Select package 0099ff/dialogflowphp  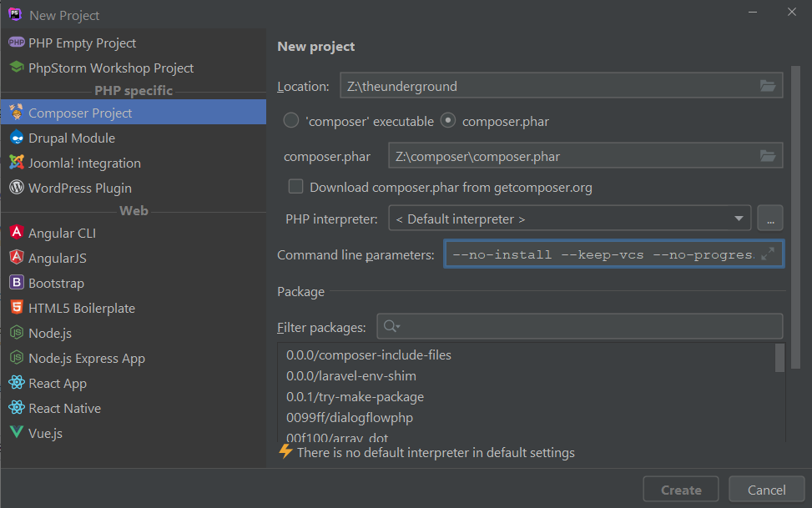click(350, 417)
